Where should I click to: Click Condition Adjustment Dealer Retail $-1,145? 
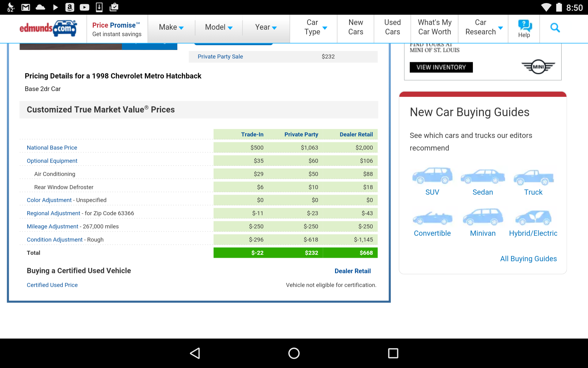(363, 240)
